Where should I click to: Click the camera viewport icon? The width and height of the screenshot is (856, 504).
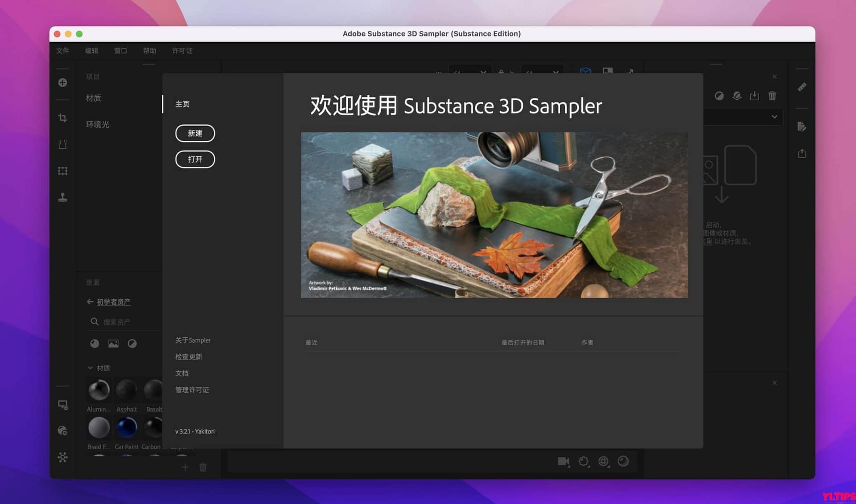pyautogui.click(x=564, y=462)
